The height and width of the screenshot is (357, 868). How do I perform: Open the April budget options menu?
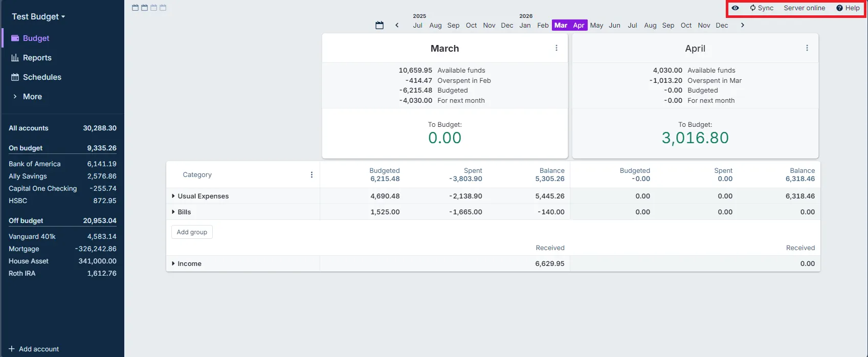coord(807,48)
